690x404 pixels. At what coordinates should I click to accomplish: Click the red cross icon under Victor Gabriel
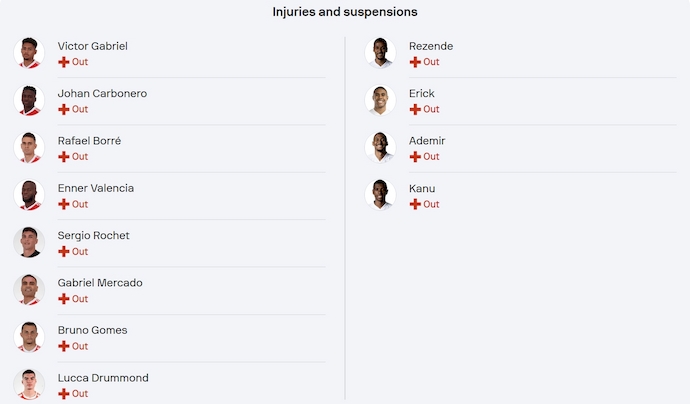(64, 62)
